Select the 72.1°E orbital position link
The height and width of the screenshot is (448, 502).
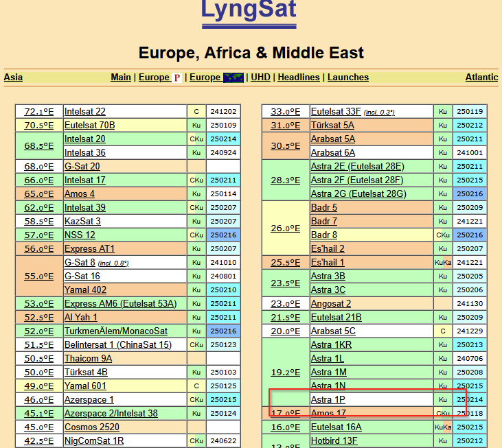(x=39, y=112)
